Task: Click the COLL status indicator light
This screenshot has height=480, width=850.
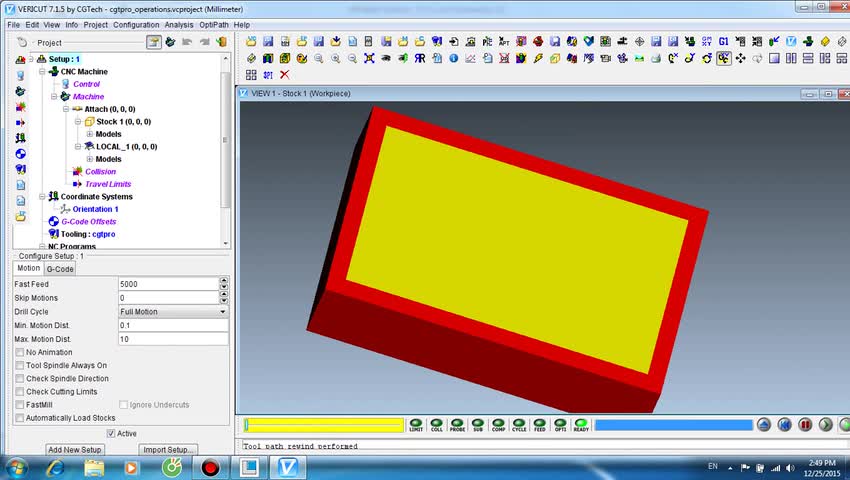Action: [x=436, y=425]
